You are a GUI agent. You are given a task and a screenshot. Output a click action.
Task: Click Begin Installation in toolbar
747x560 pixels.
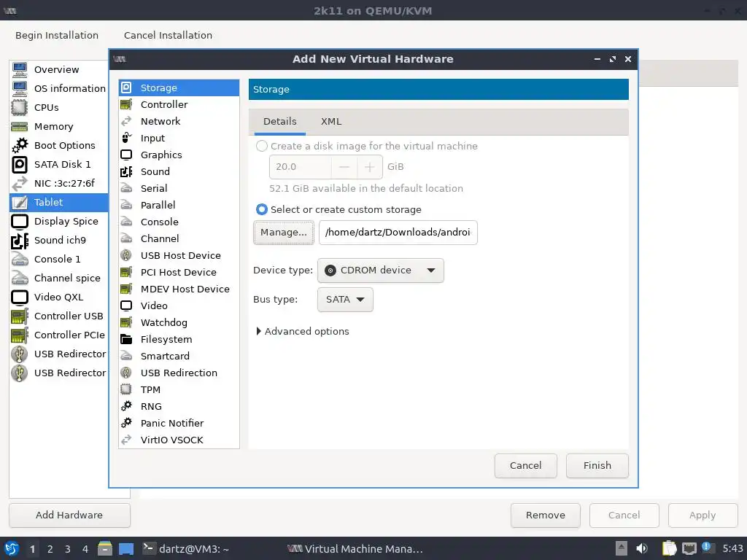pos(57,35)
